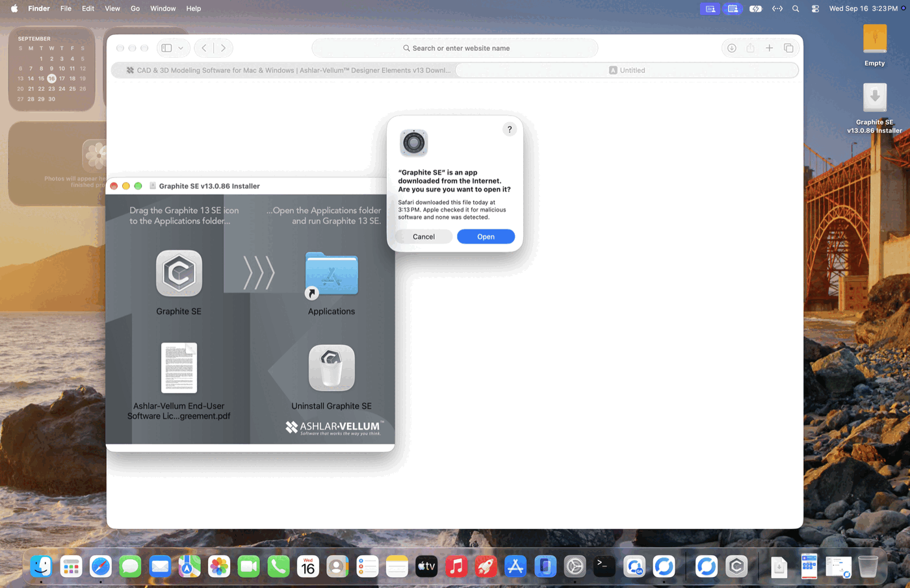Screen dimensions: 910x588
Task: Open the App Store from the Dock
Action: point(515,567)
